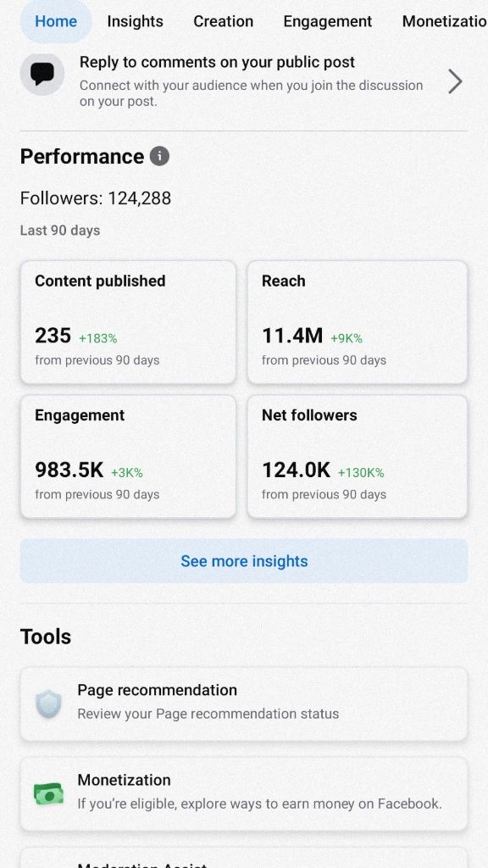The width and height of the screenshot is (488, 868).
Task: Select the Engagement tab
Action: coord(327,21)
